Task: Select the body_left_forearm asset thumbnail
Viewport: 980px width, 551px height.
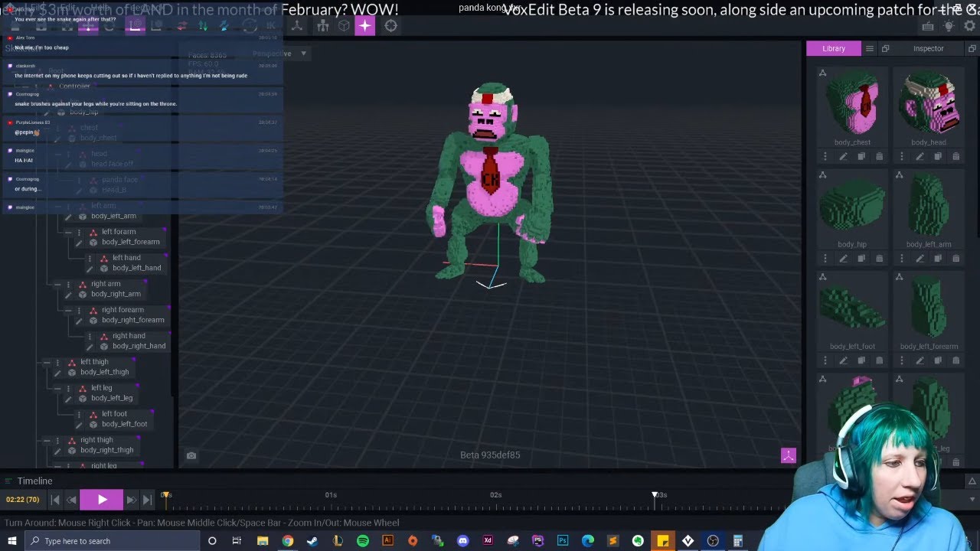Action: [x=929, y=308]
